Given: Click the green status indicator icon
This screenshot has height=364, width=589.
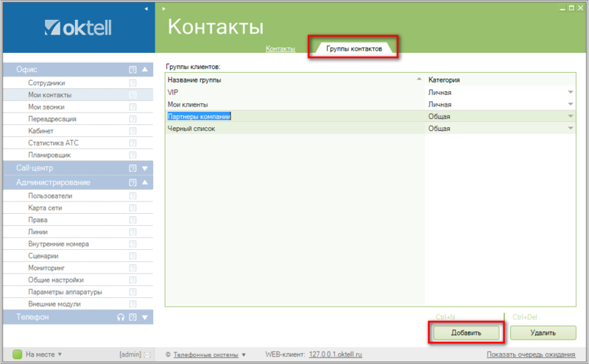Looking at the screenshot, I should (x=18, y=354).
